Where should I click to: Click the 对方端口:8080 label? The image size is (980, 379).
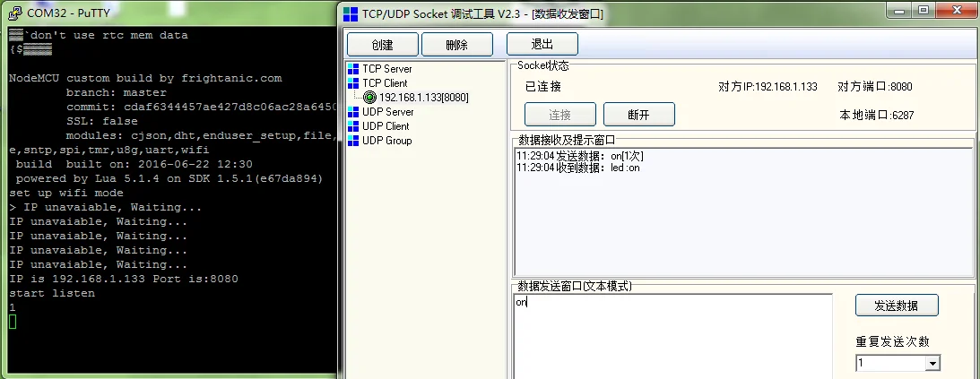tap(874, 87)
